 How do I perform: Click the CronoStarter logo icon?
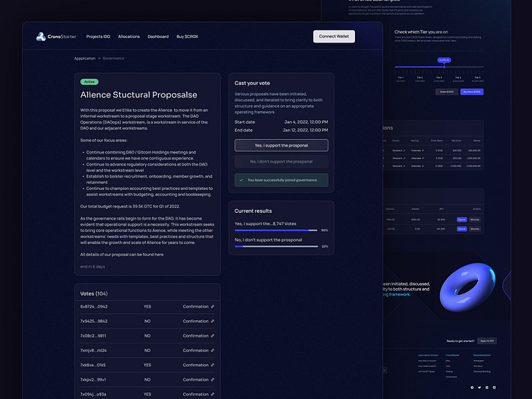point(41,36)
